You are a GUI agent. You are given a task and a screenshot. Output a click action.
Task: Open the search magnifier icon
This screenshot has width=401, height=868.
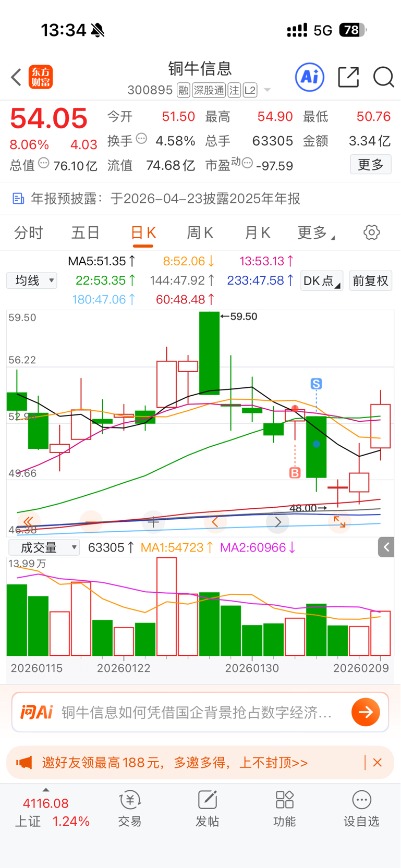coord(383,77)
